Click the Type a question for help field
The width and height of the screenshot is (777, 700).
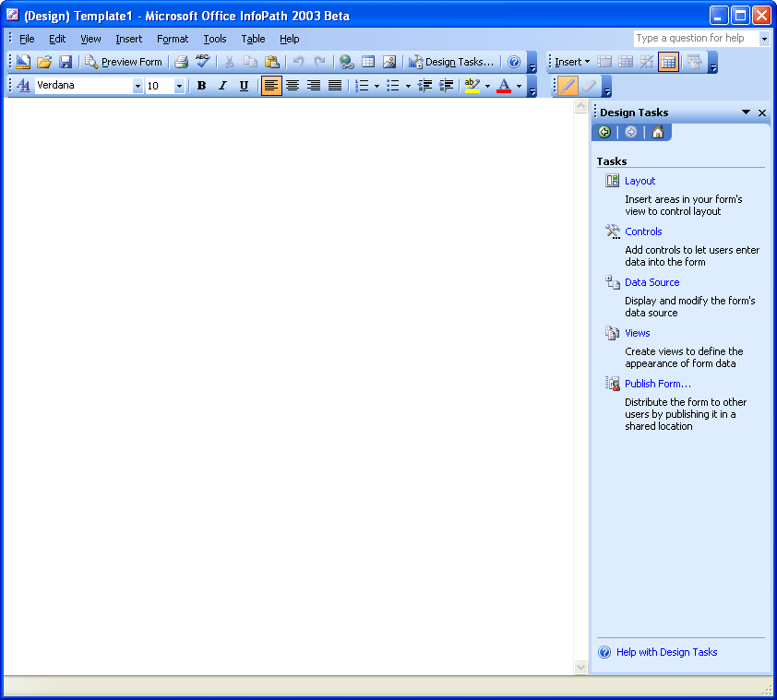point(697,39)
